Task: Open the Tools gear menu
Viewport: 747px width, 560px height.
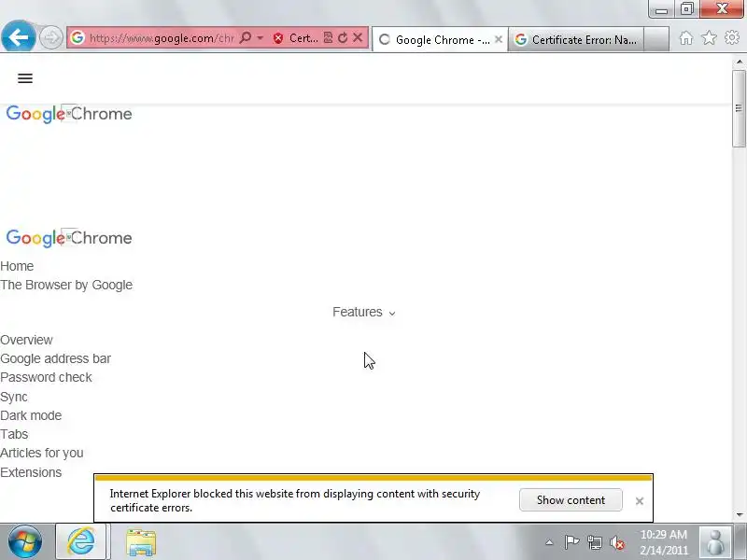Action: 732,37
